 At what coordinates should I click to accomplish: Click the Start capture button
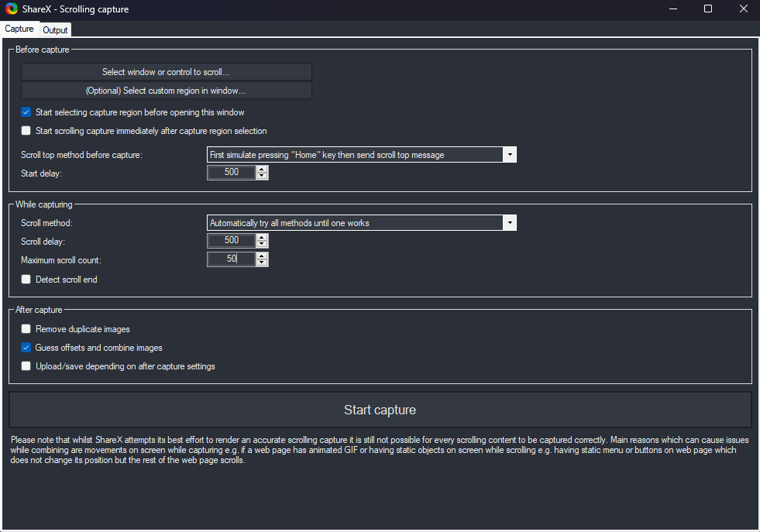tap(380, 410)
